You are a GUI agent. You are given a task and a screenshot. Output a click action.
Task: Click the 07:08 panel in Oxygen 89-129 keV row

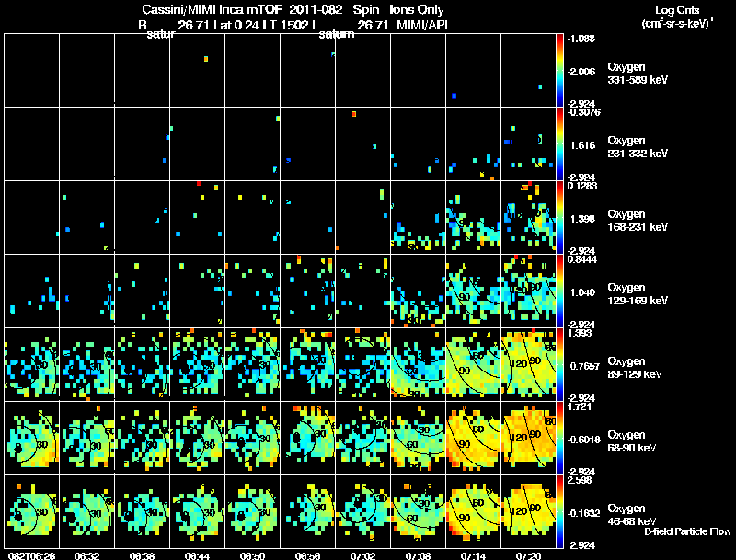point(419,364)
